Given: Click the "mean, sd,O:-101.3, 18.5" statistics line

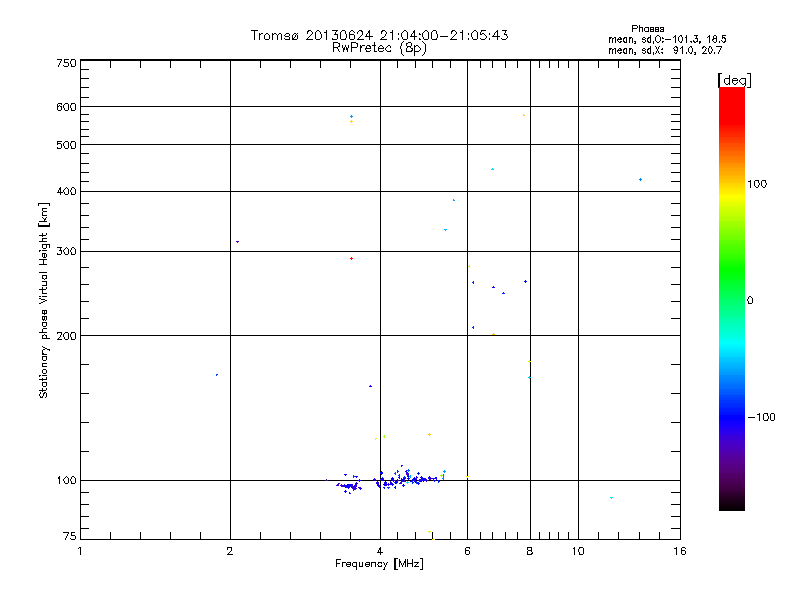Looking at the screenshot, I should tap(667, 40).
